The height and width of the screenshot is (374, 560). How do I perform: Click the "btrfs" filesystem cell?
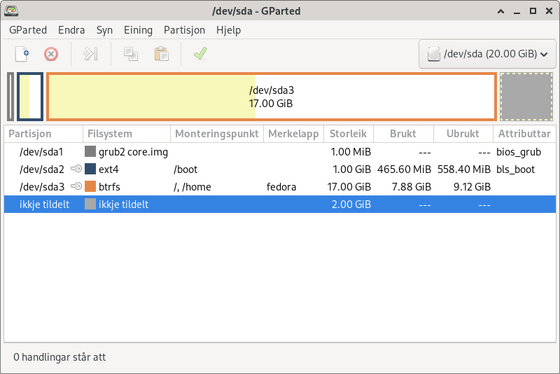(x=109, y=187)
